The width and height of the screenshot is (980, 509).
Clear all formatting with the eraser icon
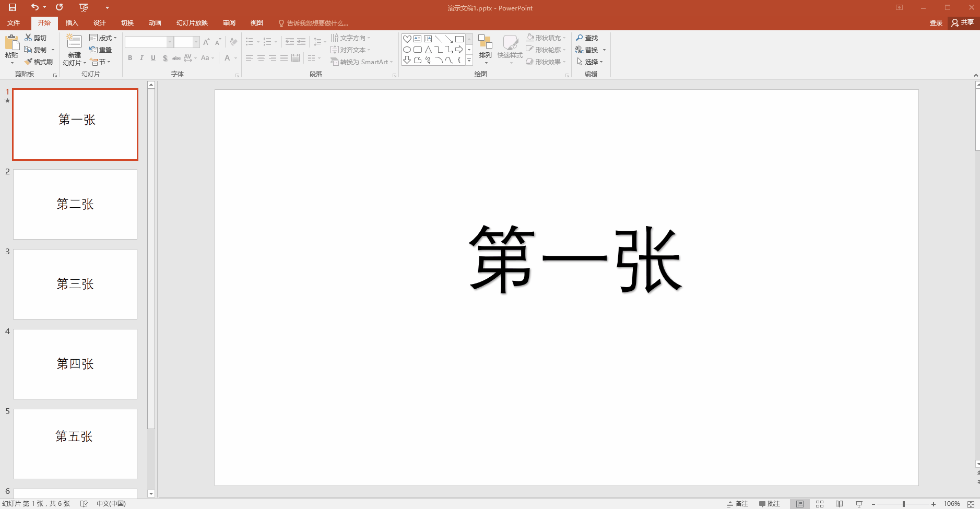pos(233,42)
